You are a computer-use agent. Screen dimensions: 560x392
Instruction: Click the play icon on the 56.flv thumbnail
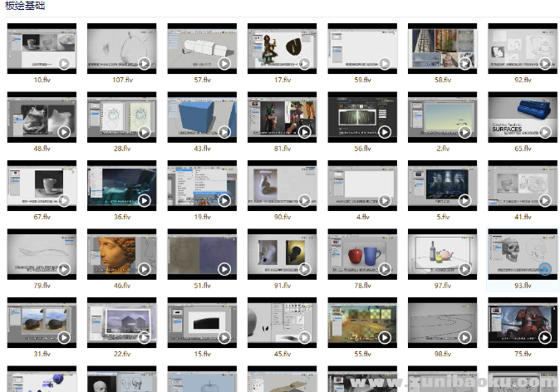point(385,132)
